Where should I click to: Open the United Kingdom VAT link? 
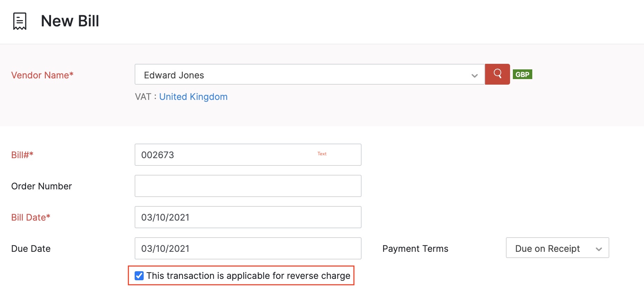(193, 96)
